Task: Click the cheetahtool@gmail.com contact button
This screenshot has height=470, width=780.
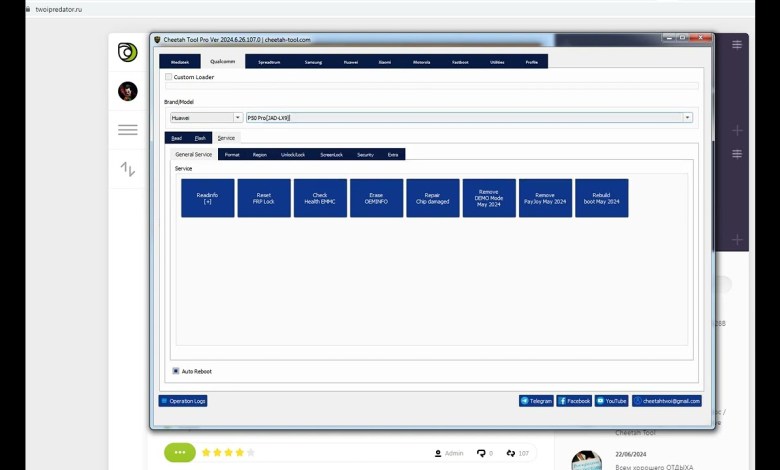Action: [x=666, y=401]
